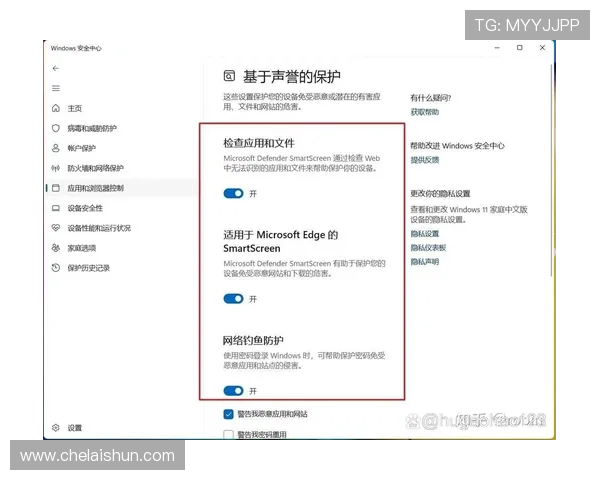Click the heart icon for 设备性能和运行状况

[56, 228]
